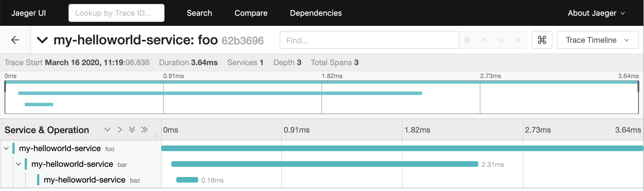Screen dimensions: 644x191
Task: Collapse the foo span row children
Action: pyautogui.click(x=6, y=148)
